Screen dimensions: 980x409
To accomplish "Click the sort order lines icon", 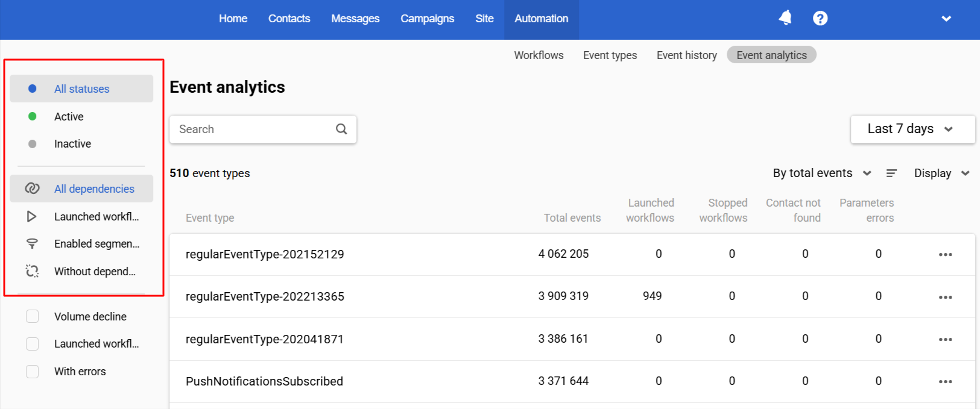I will (891, 173).
